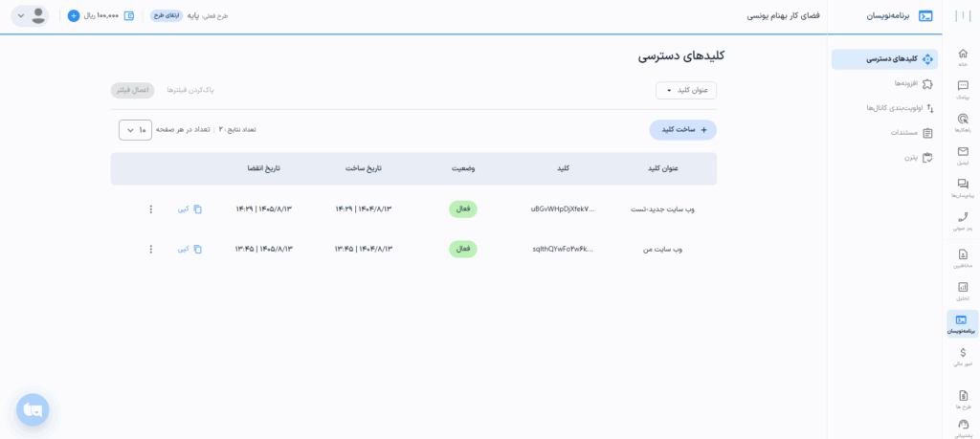
Task: Open the Contacts (مخاطبین) sidebar icon
Action: 962,257
